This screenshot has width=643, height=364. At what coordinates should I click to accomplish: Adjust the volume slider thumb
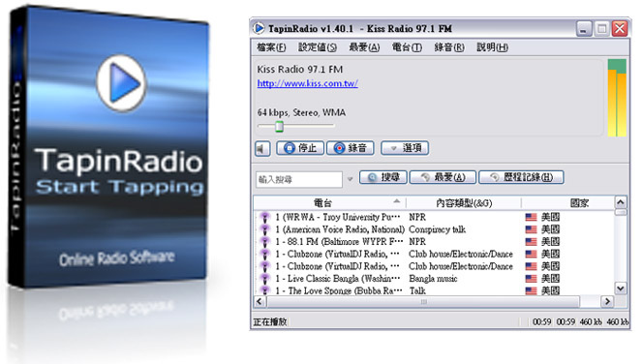coord(279,126)
